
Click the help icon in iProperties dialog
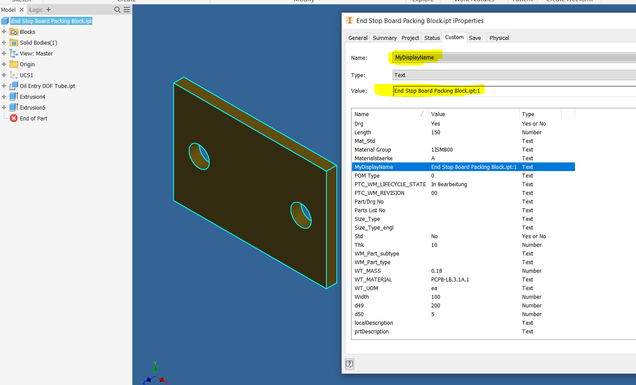[349, 363]
